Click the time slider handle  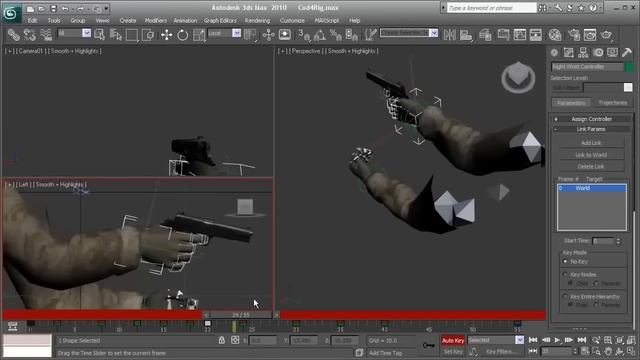[x=241, y=315]
